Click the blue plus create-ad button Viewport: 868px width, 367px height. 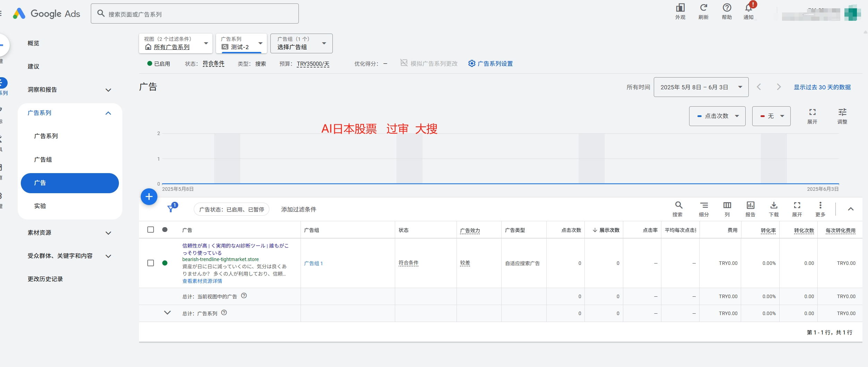pos(149,197)
